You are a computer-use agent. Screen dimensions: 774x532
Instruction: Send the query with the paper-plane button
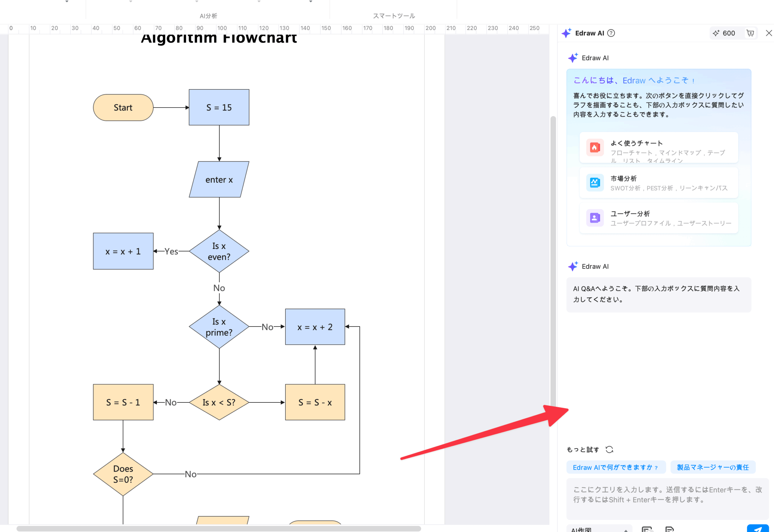click(x=758, y=529)
